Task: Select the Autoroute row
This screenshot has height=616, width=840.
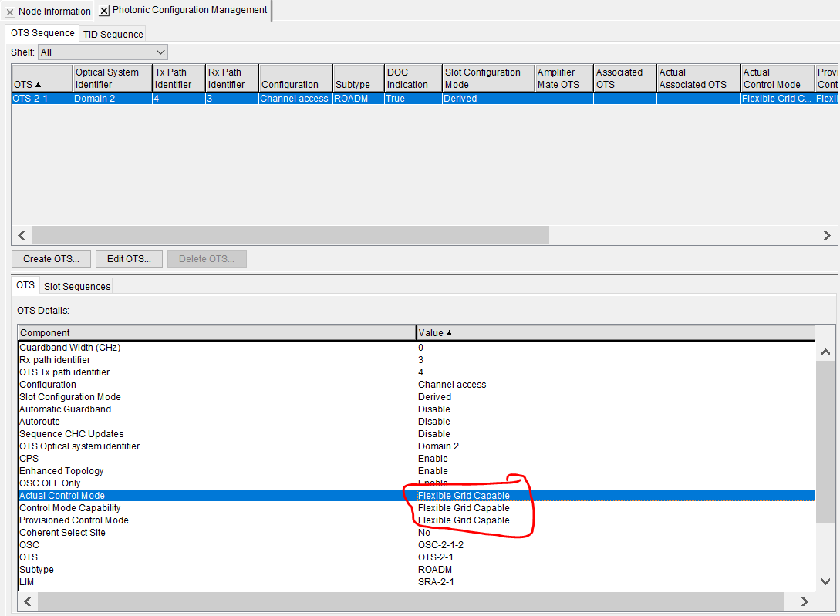Action: [417, 422]
